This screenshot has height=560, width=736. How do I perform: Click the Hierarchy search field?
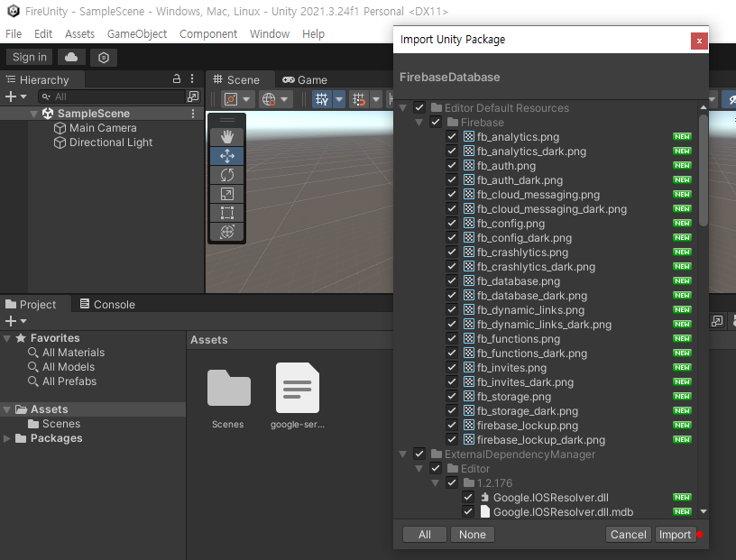tap(113, 96)
